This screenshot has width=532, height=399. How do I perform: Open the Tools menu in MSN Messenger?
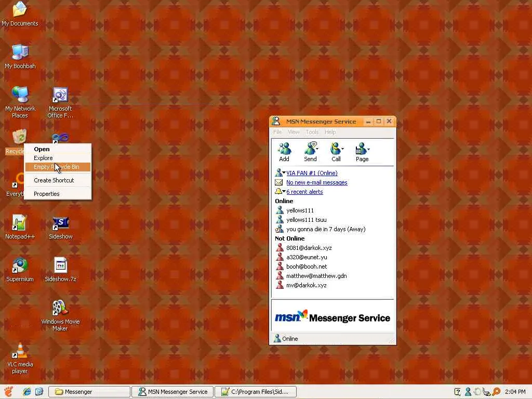tap(312, 132)
